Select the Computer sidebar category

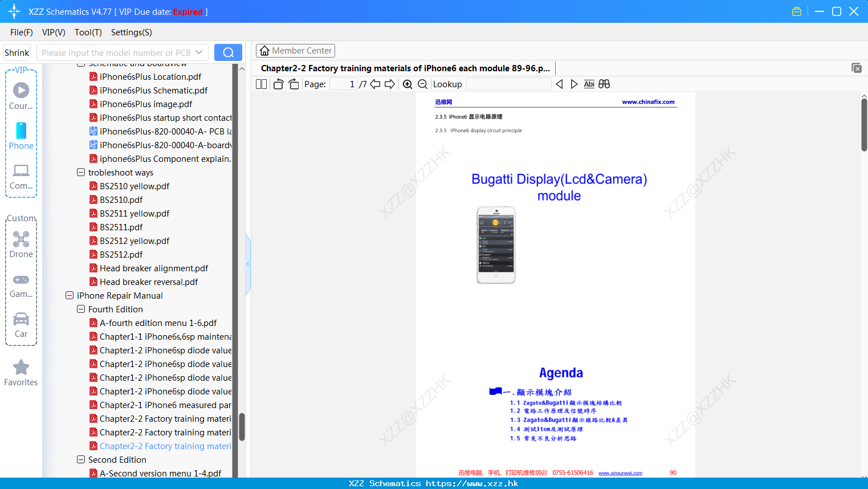(21, 177)
